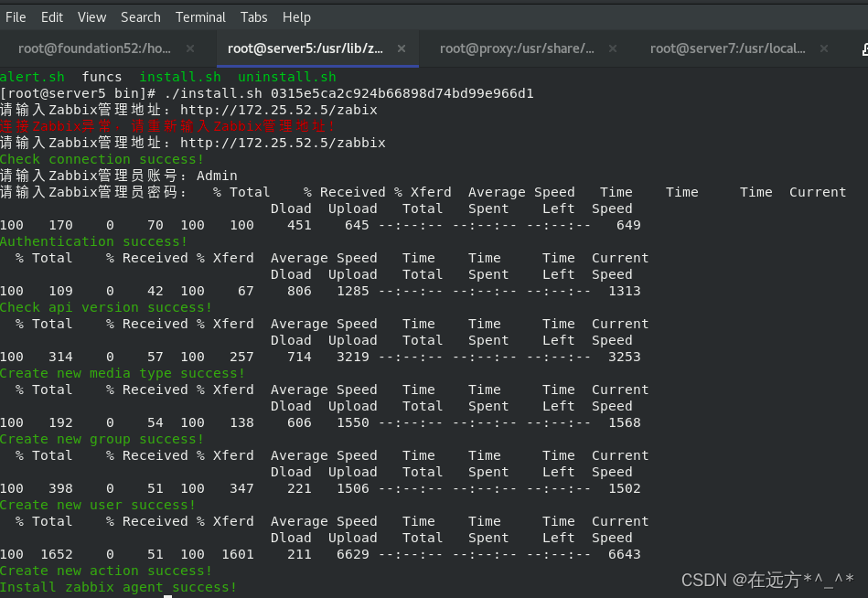Click the current speed value 1568
The height and width of the screenshot is (598, 868).
625,422
